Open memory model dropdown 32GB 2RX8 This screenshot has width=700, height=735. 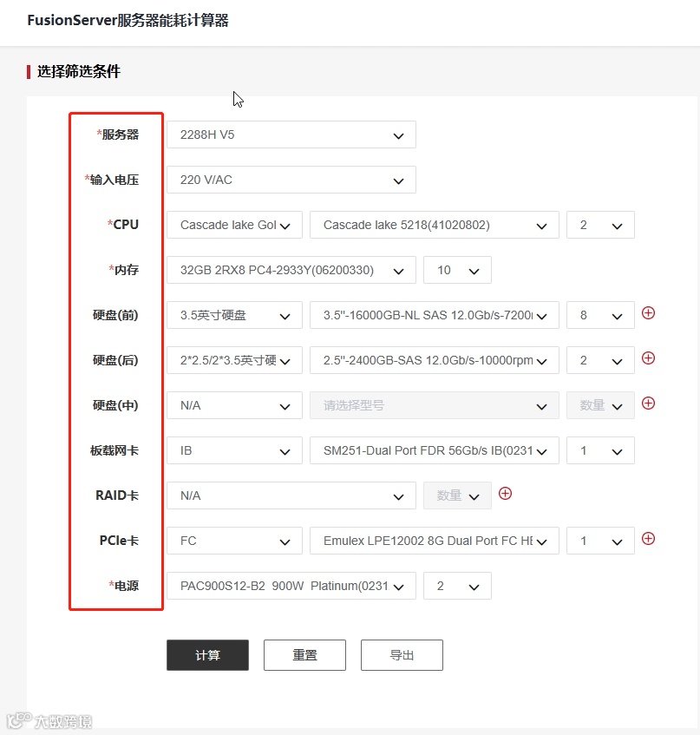point(291,270)
